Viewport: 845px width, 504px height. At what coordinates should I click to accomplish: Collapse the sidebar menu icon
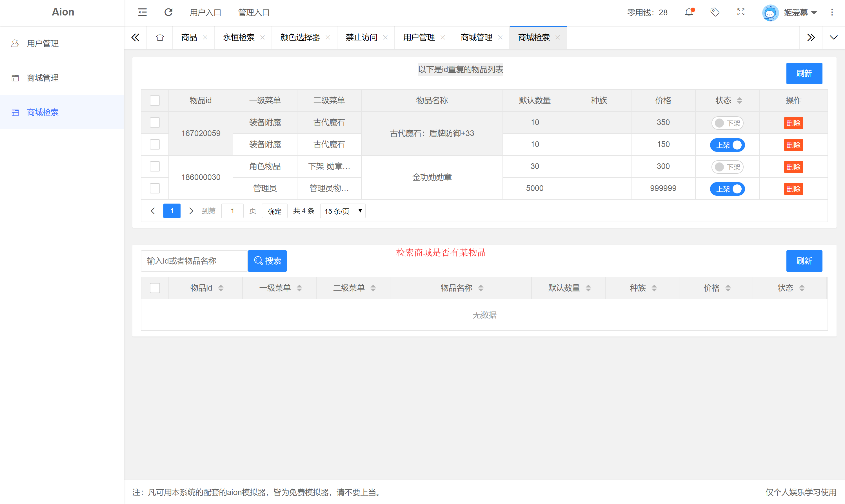pos(142,13)
